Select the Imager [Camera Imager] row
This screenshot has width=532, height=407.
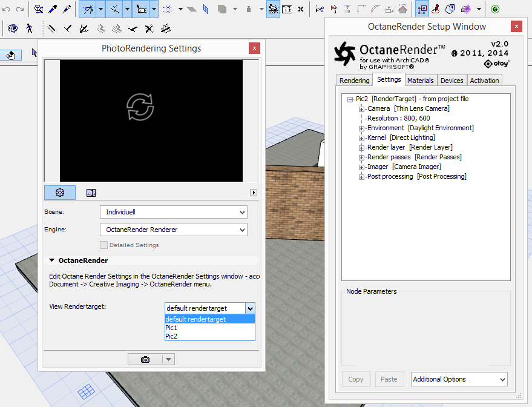point(404,167)
